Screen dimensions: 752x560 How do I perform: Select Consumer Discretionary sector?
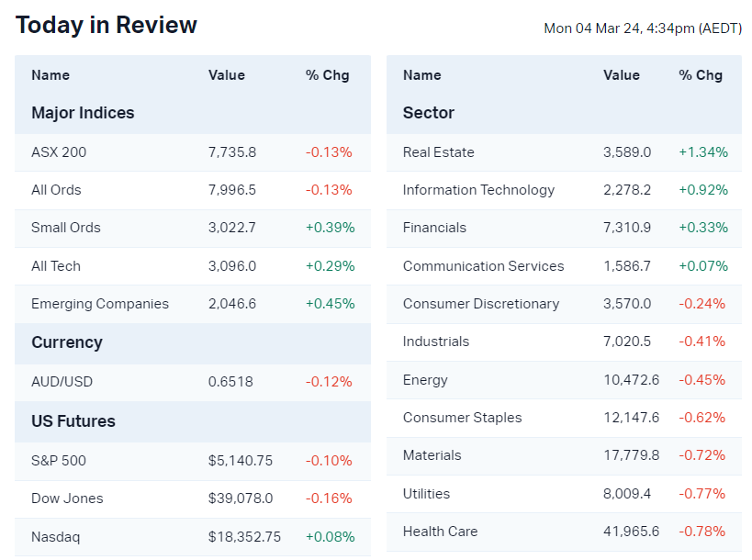point(480,304)
